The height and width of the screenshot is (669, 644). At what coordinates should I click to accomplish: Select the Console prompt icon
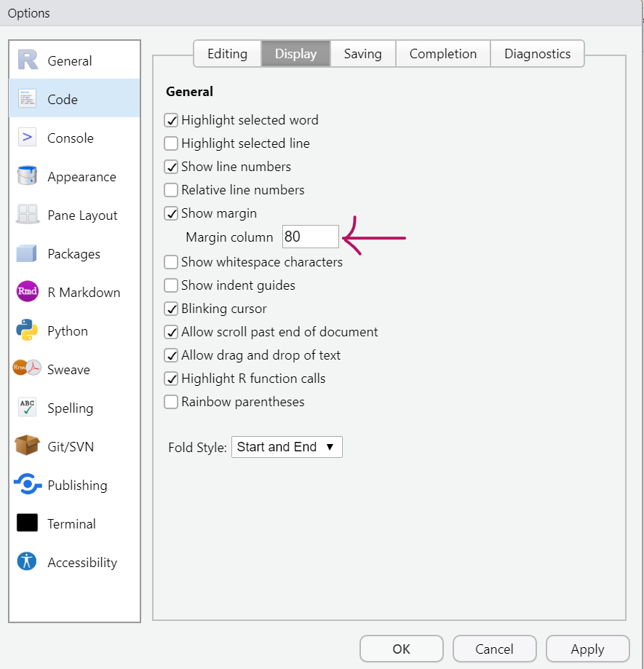(28, 138)
